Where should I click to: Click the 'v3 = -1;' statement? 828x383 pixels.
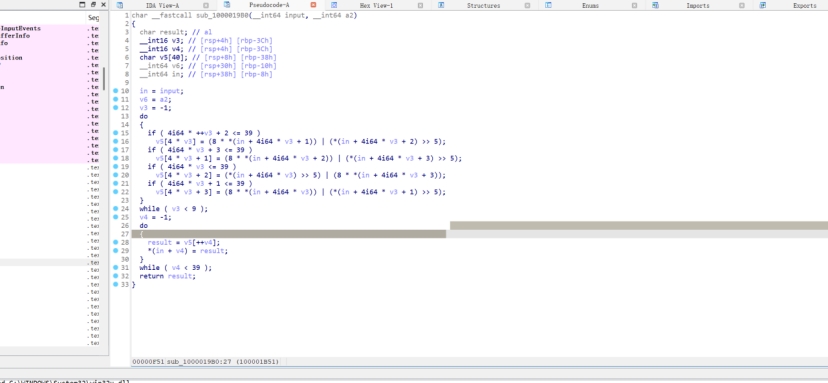point(156,108)
